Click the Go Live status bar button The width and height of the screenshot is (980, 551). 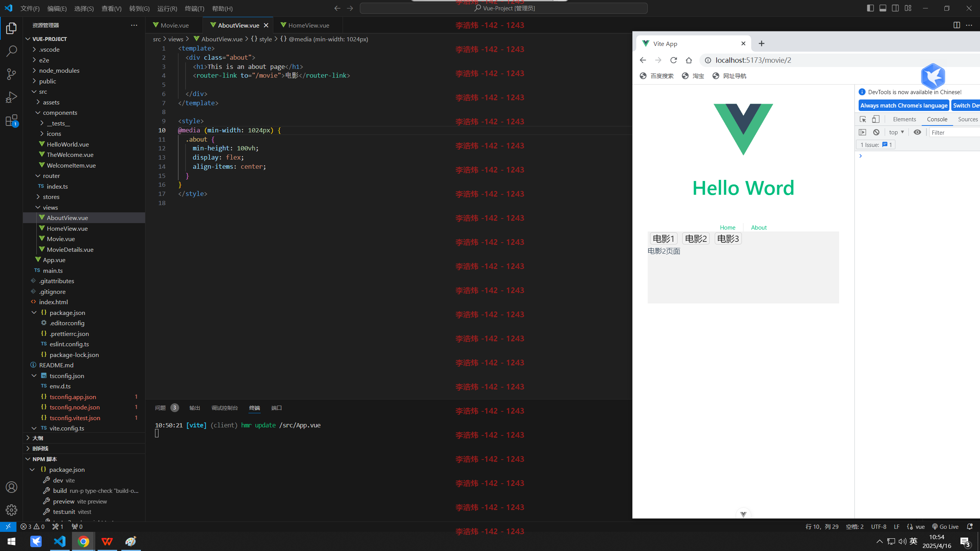tap(945, 527)
